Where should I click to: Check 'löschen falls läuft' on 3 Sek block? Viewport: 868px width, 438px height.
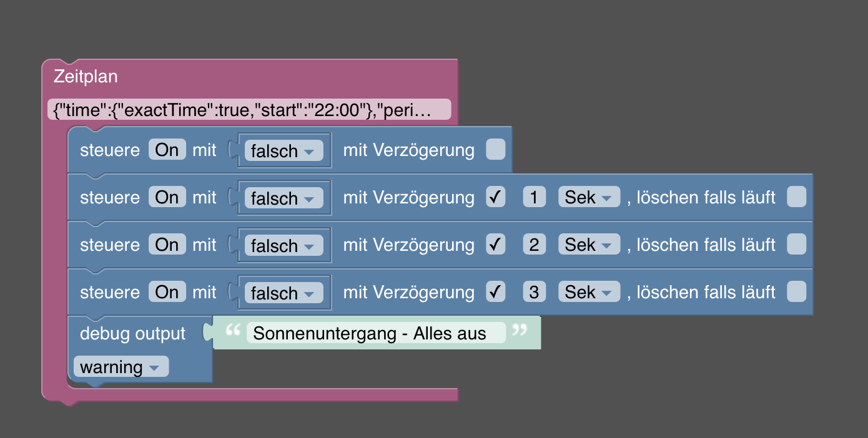[797, 292]
